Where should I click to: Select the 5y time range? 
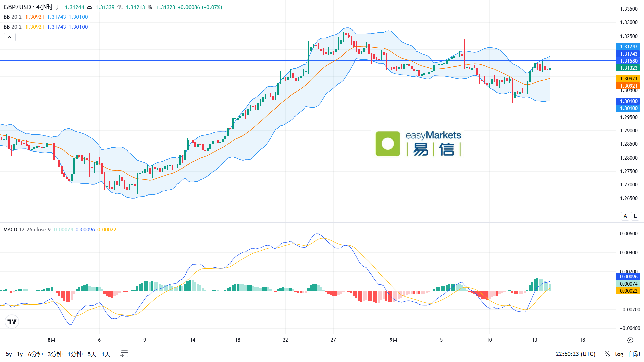[x=9, y=354]
